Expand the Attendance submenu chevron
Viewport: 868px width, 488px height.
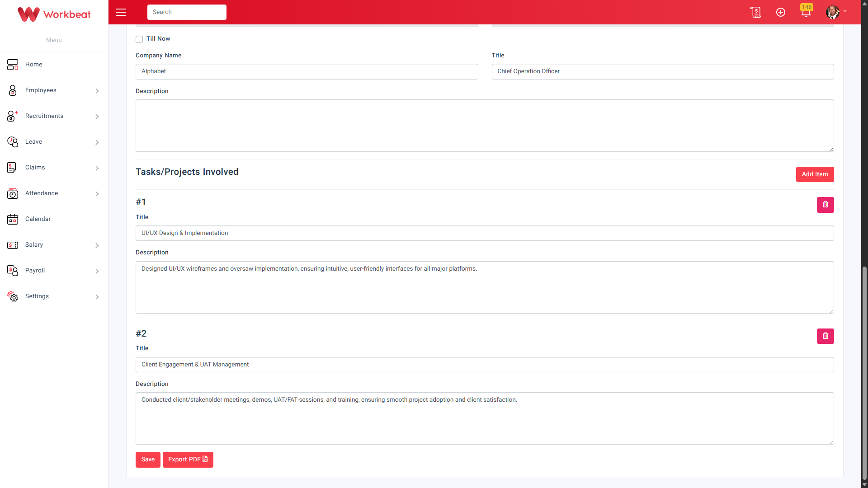(97, 194)
